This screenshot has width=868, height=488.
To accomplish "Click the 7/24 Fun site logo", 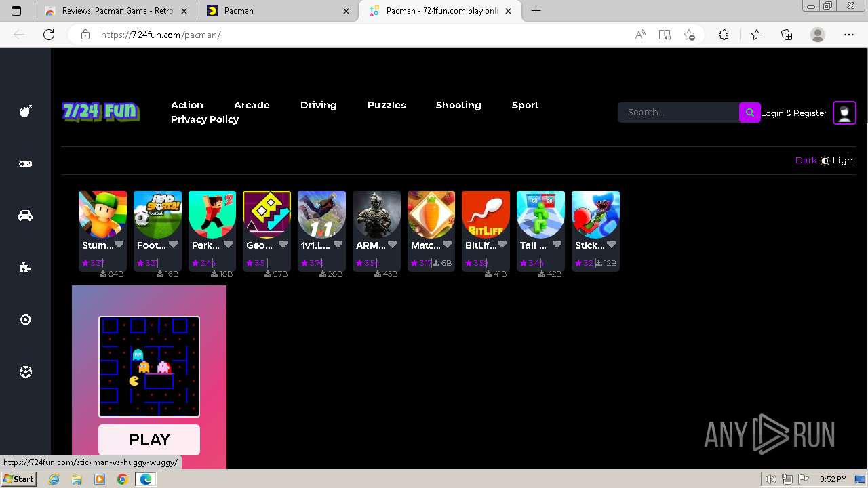I will tap(100, 111).
